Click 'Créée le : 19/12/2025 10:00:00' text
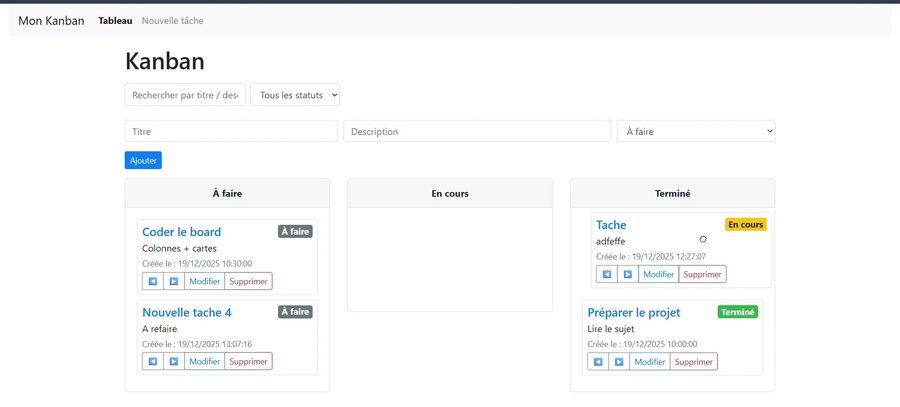Image resolution: width=900 pixels, height=407 pixels. click(642, 344)
